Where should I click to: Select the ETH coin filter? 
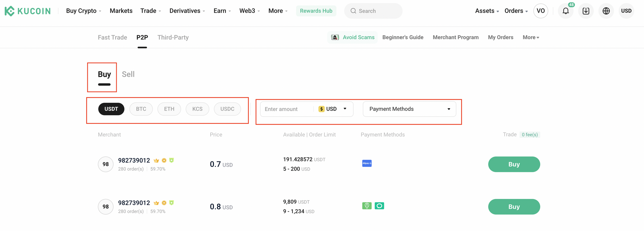(x=169, y=109)
